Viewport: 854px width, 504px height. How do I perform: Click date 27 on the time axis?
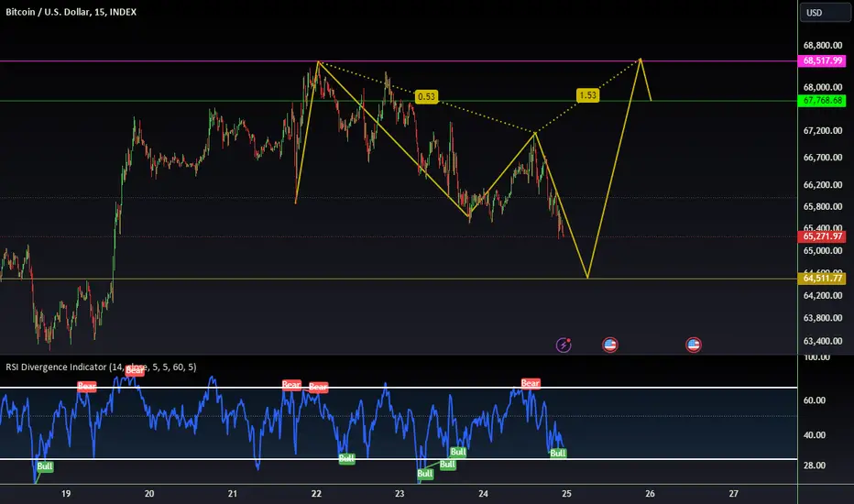[x=734, y=494]
